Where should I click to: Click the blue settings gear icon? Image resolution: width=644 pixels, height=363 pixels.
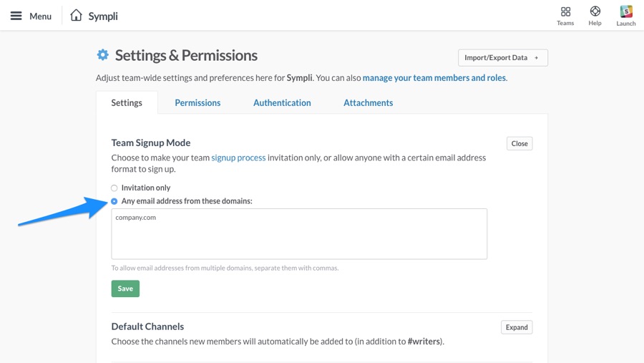pos(102,54)
